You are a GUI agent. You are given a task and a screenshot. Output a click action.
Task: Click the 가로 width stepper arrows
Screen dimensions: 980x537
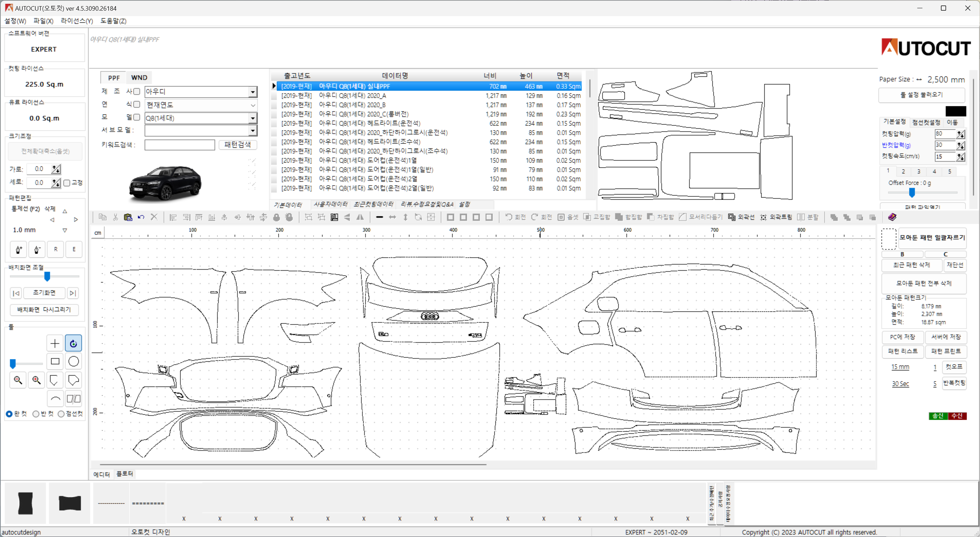[56, 169]
